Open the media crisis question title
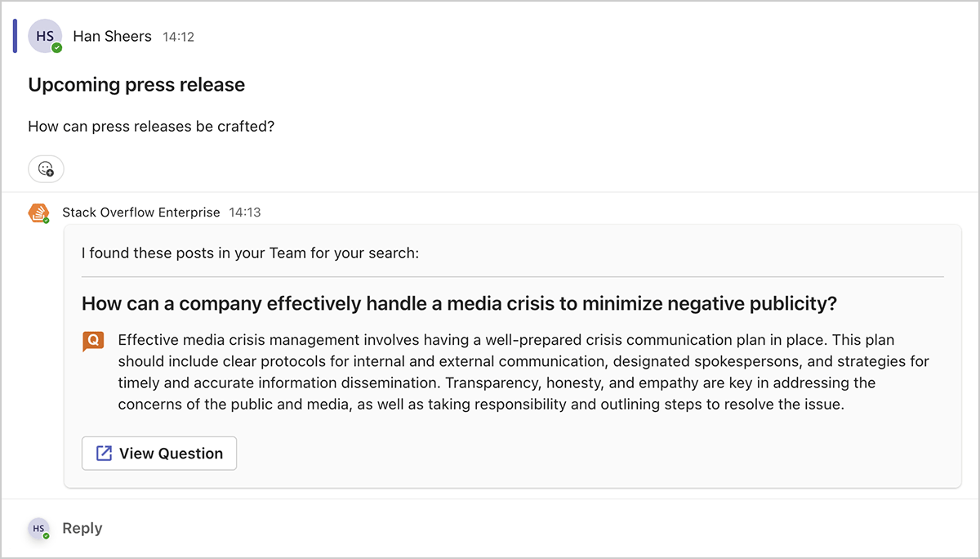Image resolution: width=980 pixels, height=559 pixels. tap(459, 304)
